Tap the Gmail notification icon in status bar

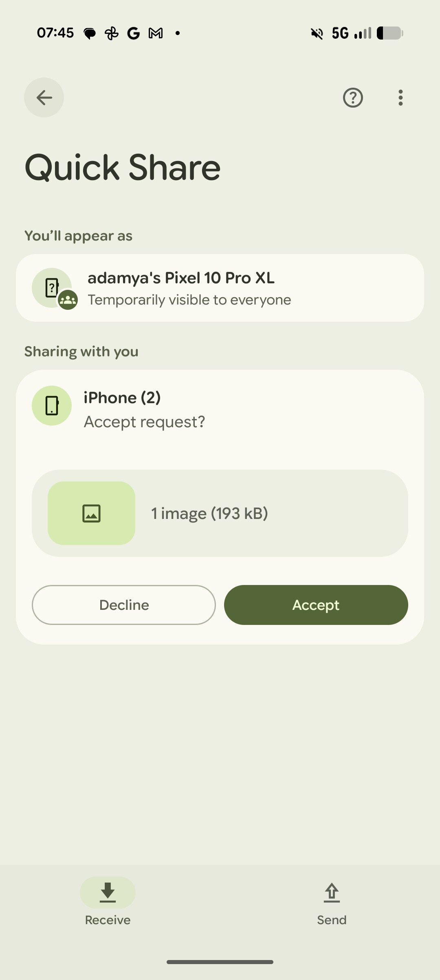tap(156, 33)
